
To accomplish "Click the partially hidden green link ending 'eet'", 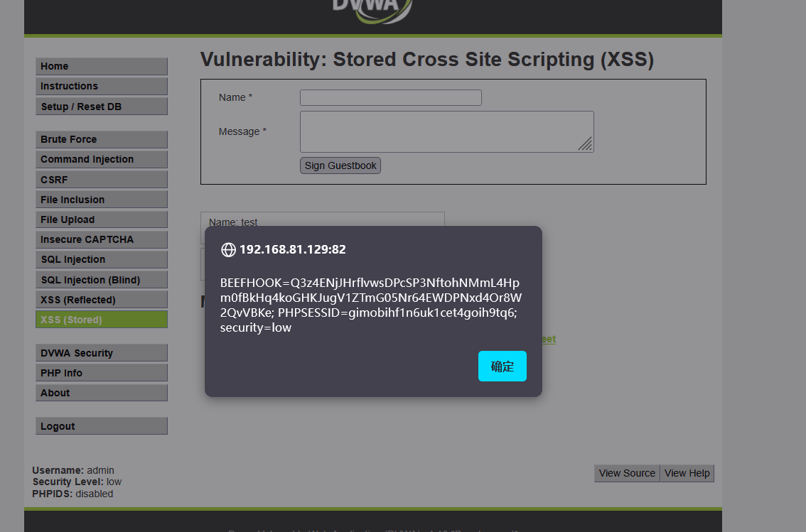I will (549, 339).
